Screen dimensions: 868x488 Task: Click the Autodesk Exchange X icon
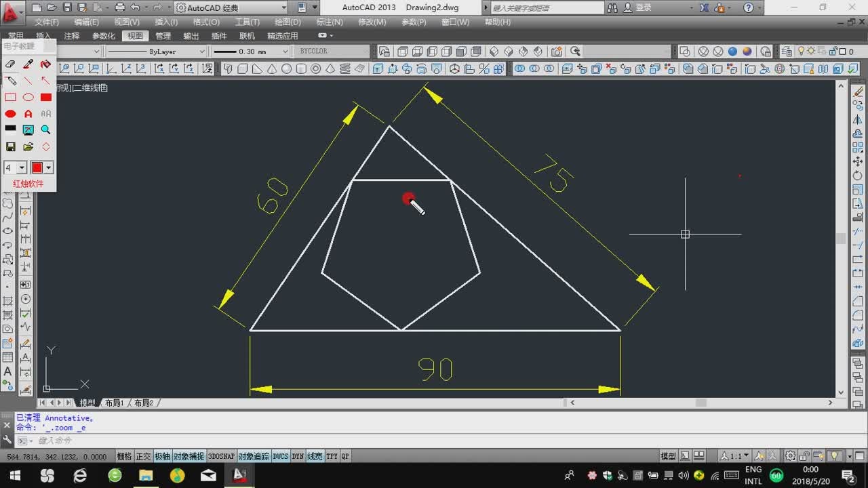pyautogui.click(x=704, y=8)
